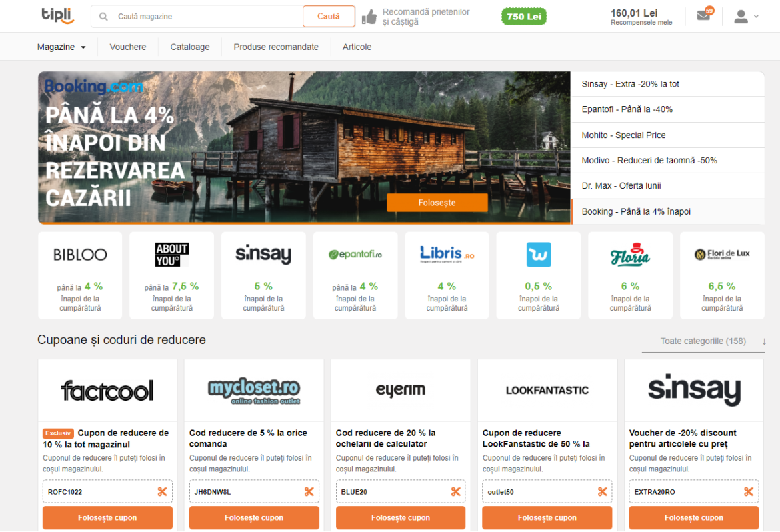
Task: Select the Mohito - Special Price tab
Action: 668,135
